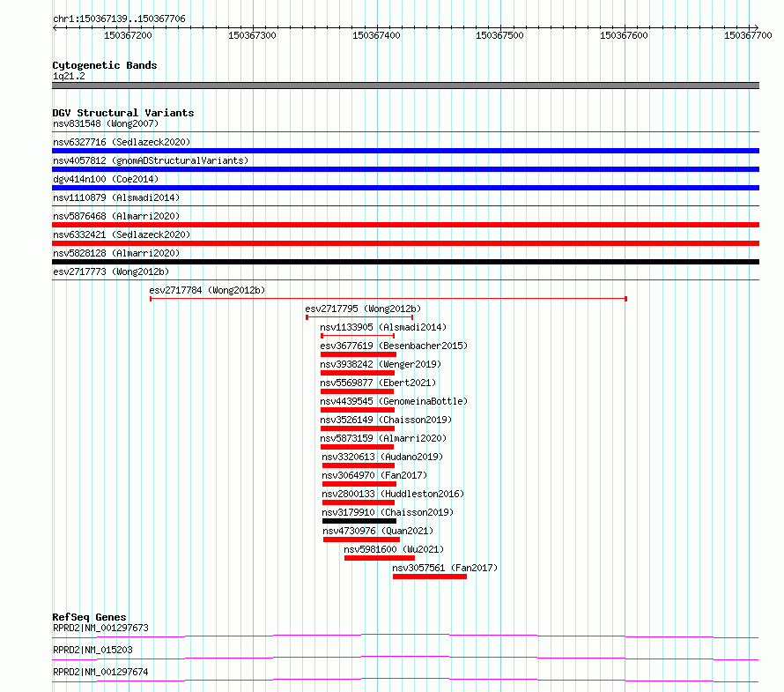The image size is (784, 692).
Task: Click the 150367200 ruler tick label
Action: coord(128,35)
